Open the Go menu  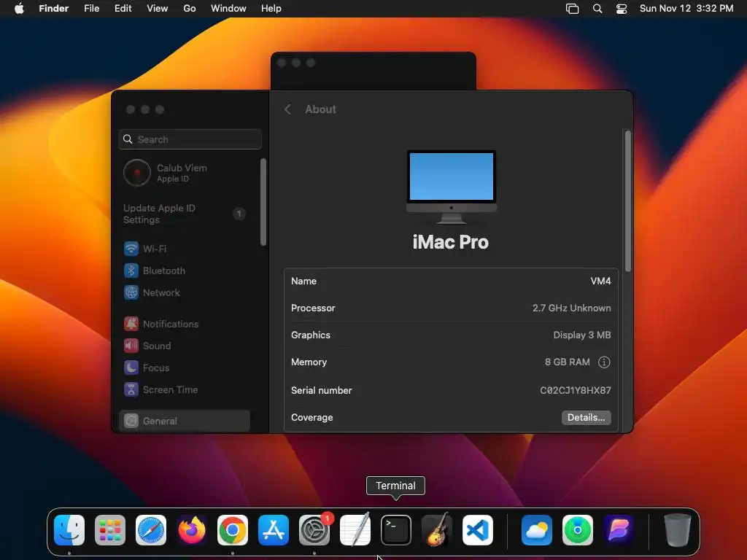point(190,8)
